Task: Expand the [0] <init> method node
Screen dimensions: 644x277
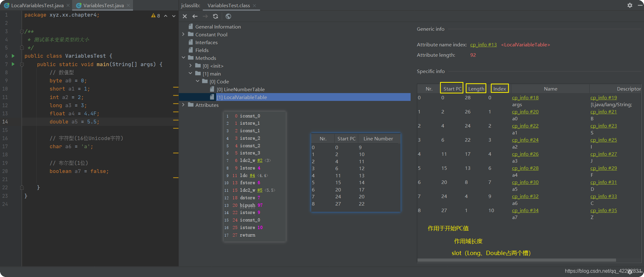Action: [x=190, y=66]
